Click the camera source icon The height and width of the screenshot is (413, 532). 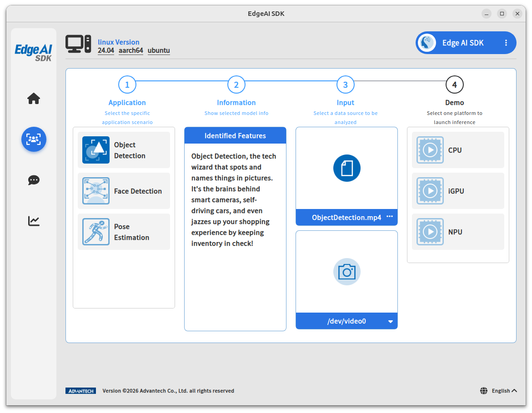click(347, 272)
